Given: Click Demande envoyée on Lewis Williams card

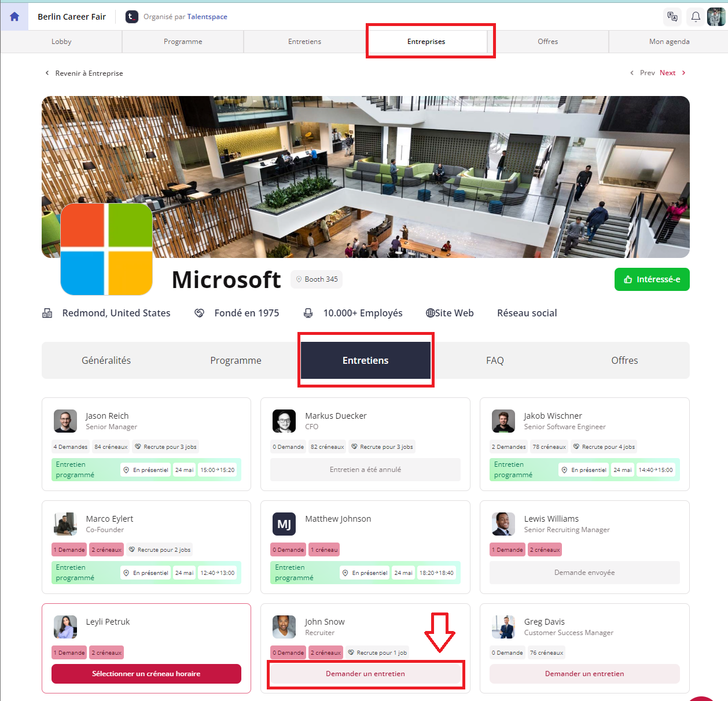Looking at the screenshot, I should 584,573.
